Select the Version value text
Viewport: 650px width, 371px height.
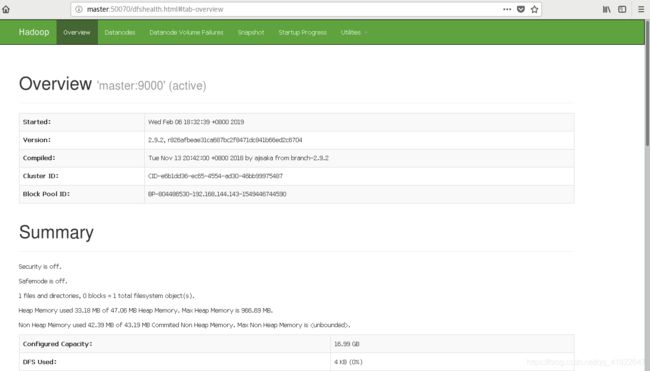[225, 140]
